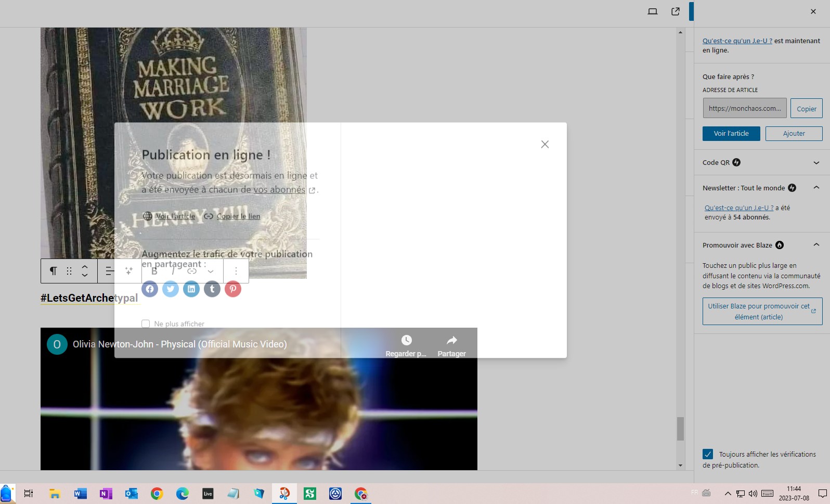Click the Tumblr share icon
This screenshot has width=830, height=504.
point(212,289)
